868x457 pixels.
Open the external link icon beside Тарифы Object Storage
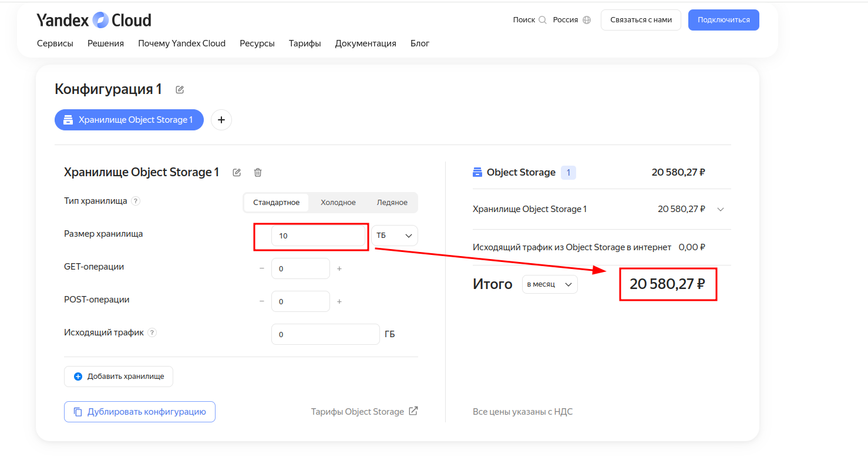click(413, 411)
